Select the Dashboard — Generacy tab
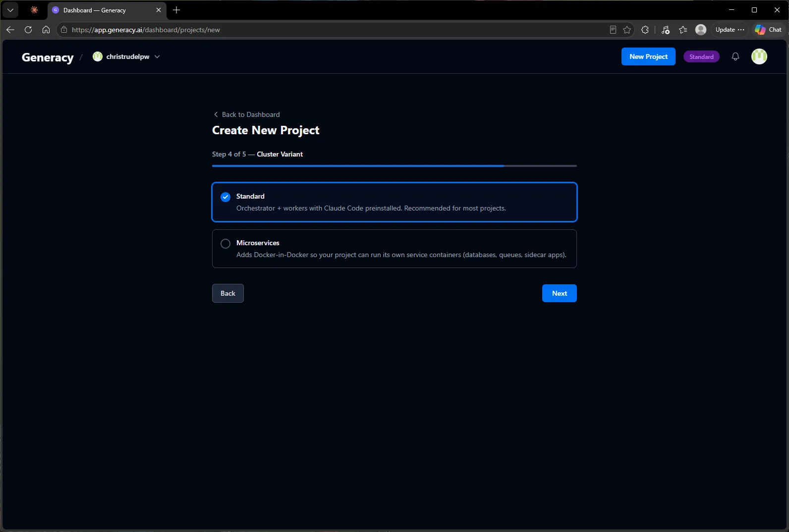Image resolution: width=789 pixels, height=532 pixels. coord(107,10)
